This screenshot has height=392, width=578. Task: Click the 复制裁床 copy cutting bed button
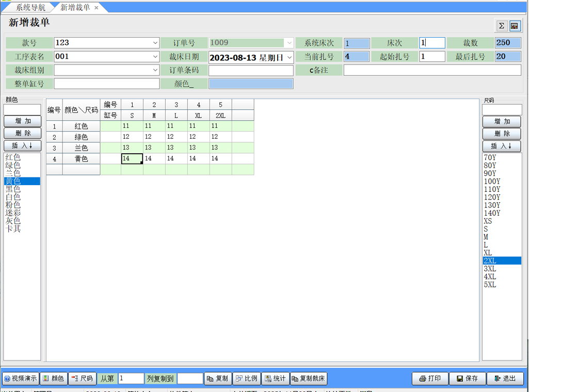pyautogui.click(x=309, y=379)
